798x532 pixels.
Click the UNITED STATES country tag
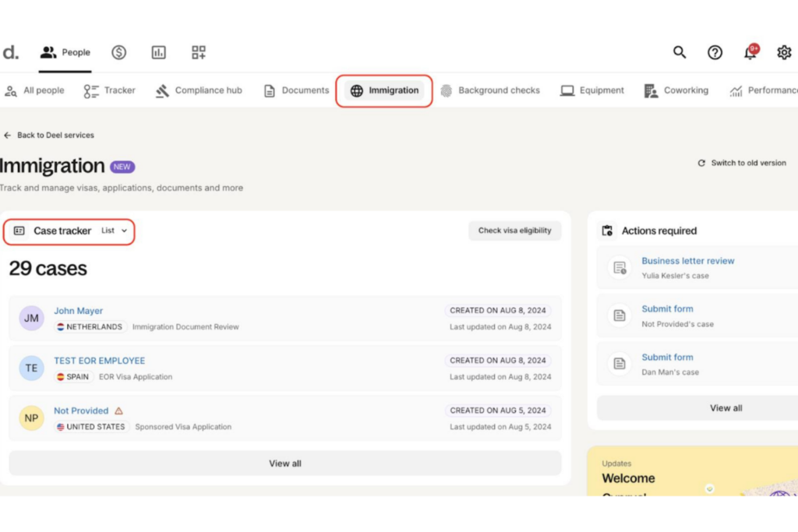pos(91,427)
